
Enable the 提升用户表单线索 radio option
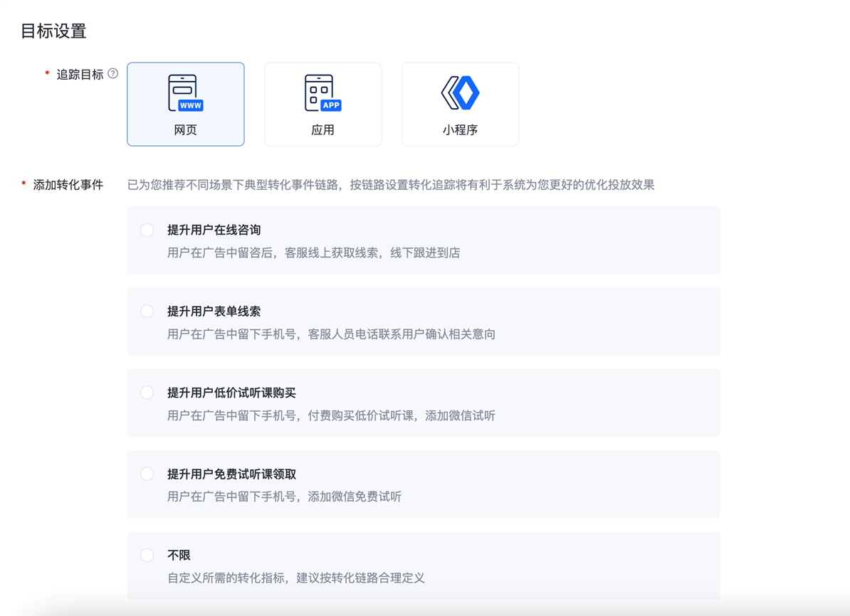pos(147,311)
